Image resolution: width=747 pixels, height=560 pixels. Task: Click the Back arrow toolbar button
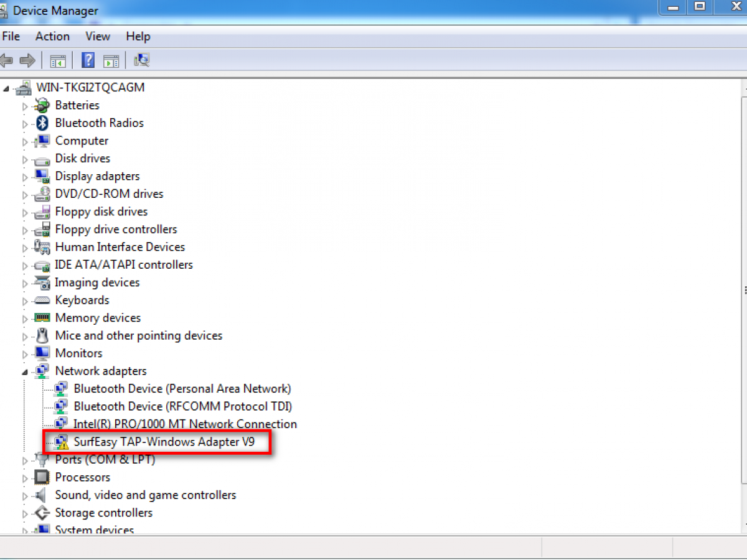point(6,60)
